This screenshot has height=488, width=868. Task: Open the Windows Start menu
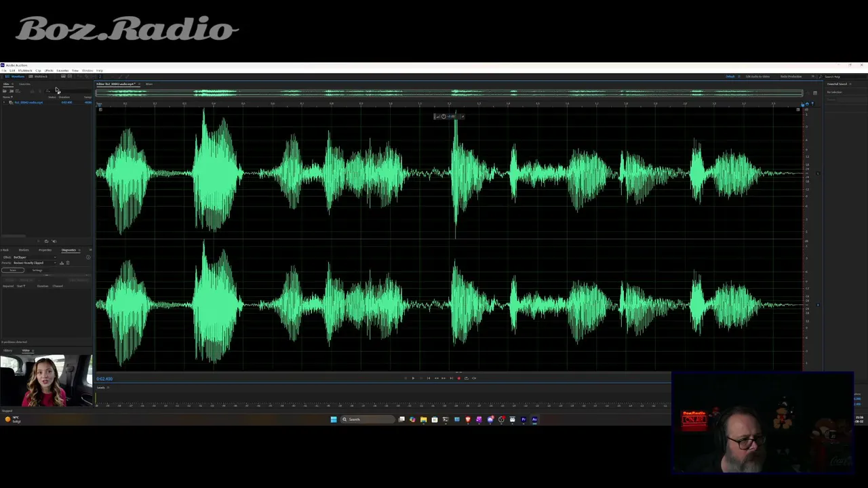pos(334,420)
